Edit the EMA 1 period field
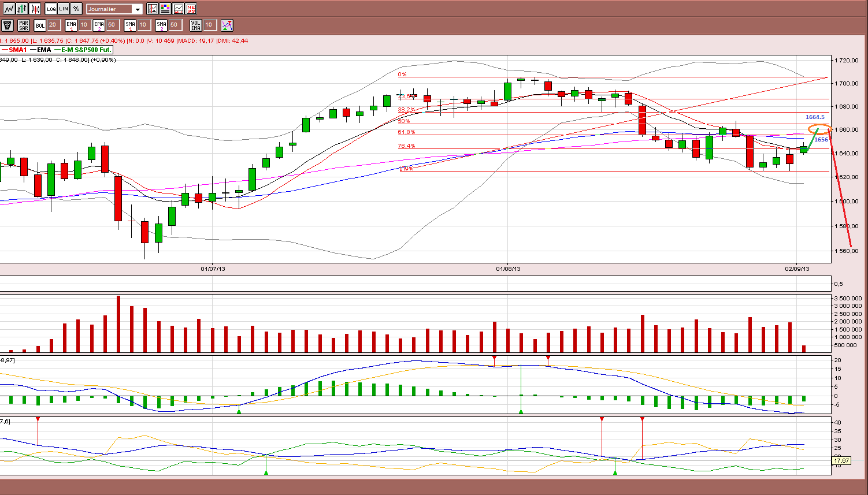This screenshot has width=868, height=495. click(x=84, y=25)
